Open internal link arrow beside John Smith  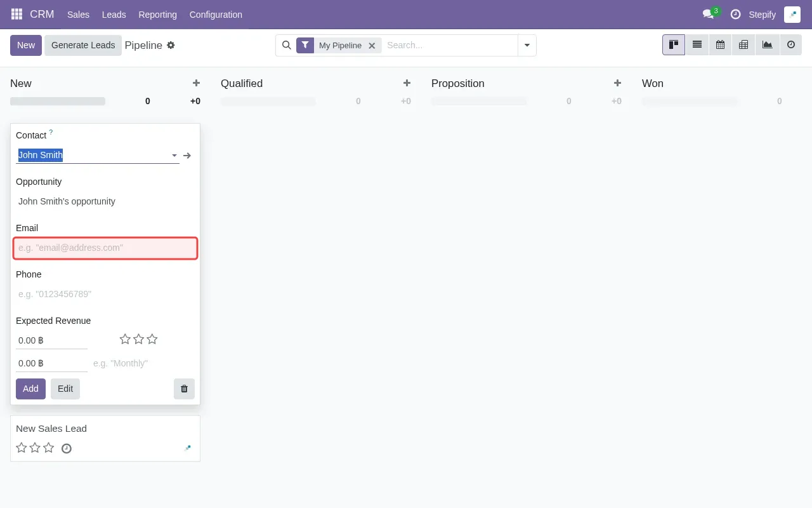click(187, 155)
